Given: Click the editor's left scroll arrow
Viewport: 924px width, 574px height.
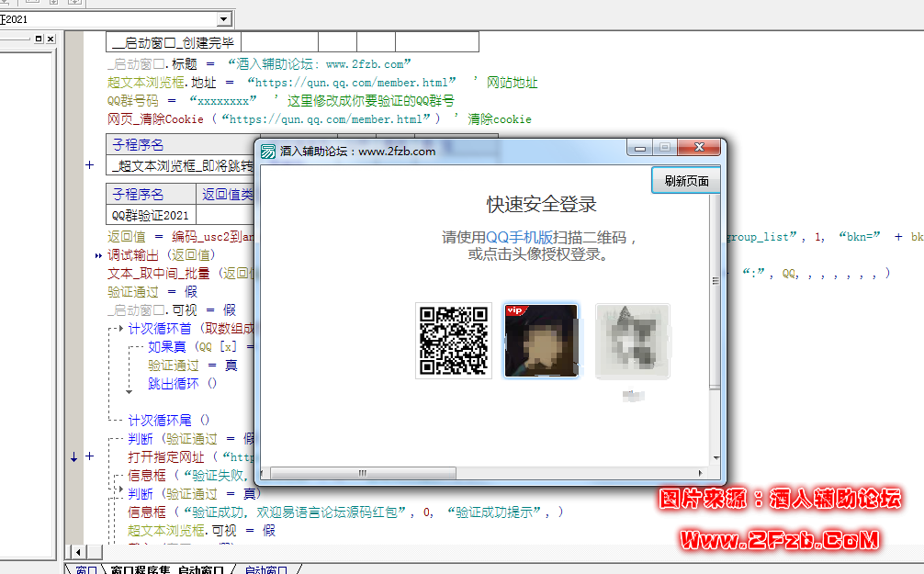Looking at the screenshot, I should click(78, 552).
